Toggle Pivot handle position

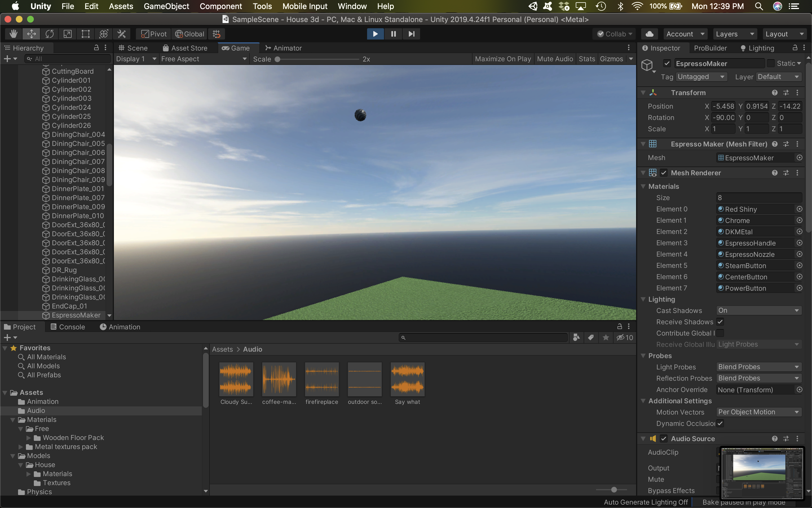click(154, 34)
